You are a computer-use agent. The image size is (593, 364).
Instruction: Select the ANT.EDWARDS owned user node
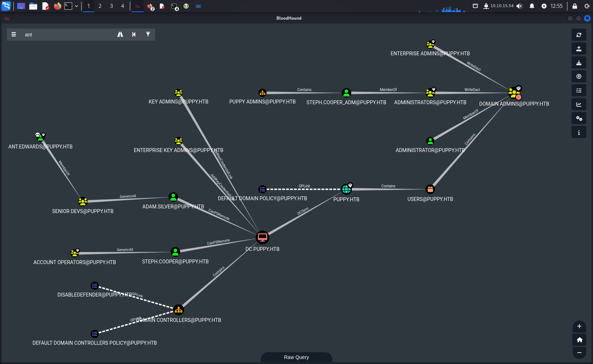coord(40,137)
